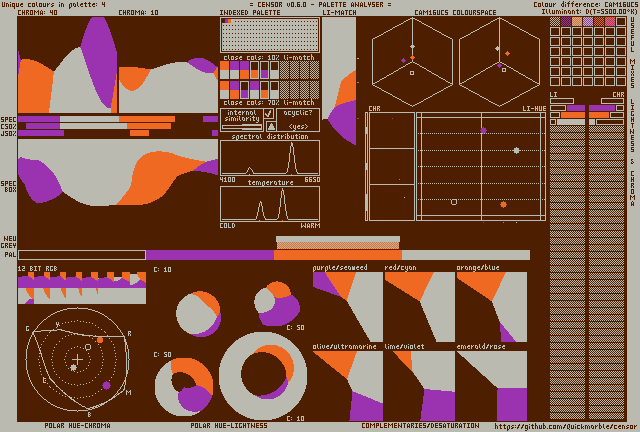Click the M vertex label on hue-chroma wheel
Viewport: 640px width, 432px height.
coord(129,392)
